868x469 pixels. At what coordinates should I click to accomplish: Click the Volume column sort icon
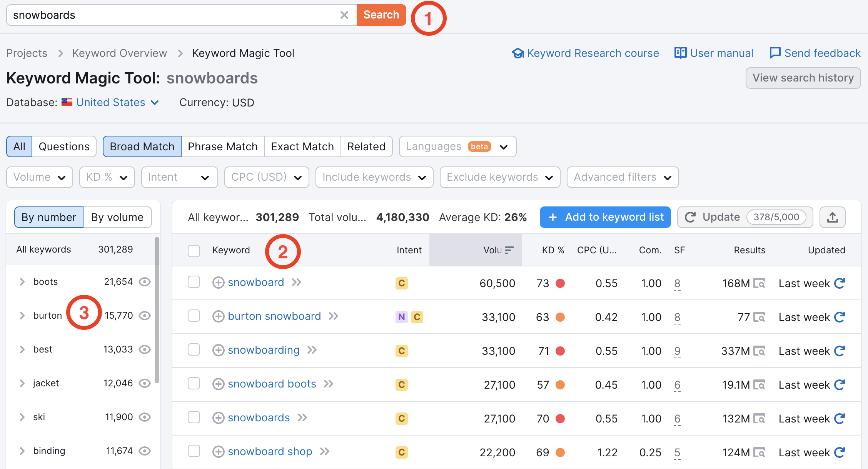pos(509,250)
